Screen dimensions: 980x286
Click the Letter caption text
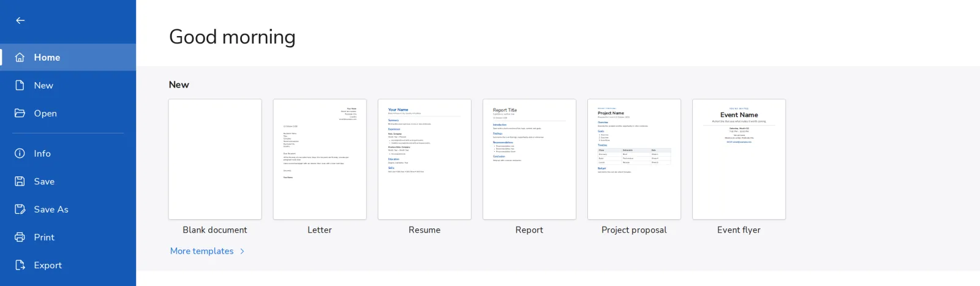tap(320, 230)
